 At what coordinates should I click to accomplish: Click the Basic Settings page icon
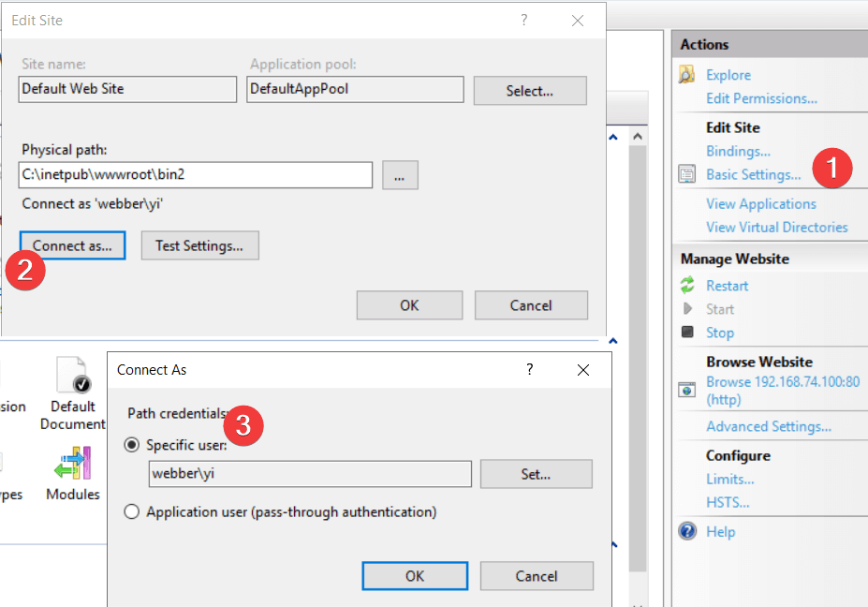point(687,174)
